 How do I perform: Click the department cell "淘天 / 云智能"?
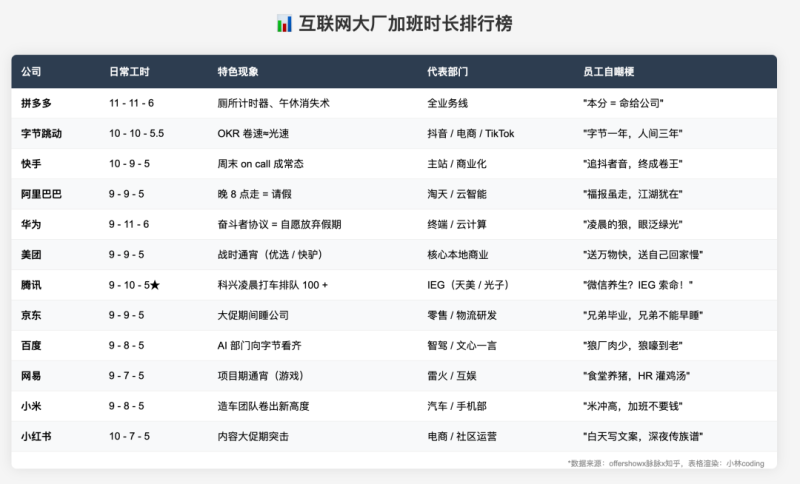[457, 194]
